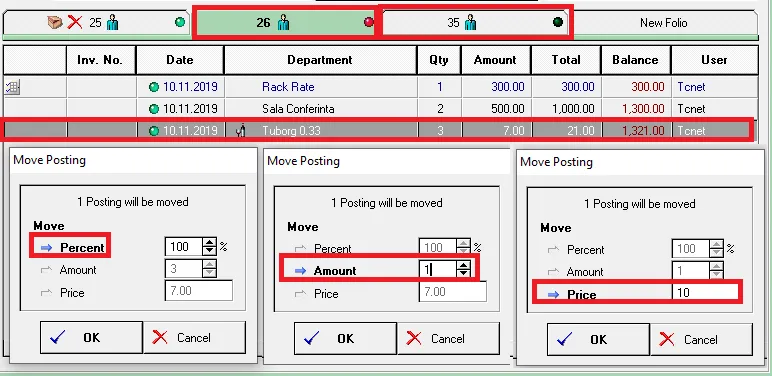
Task: Click the active amount field in middle dialog
Action: pos(438,269)
